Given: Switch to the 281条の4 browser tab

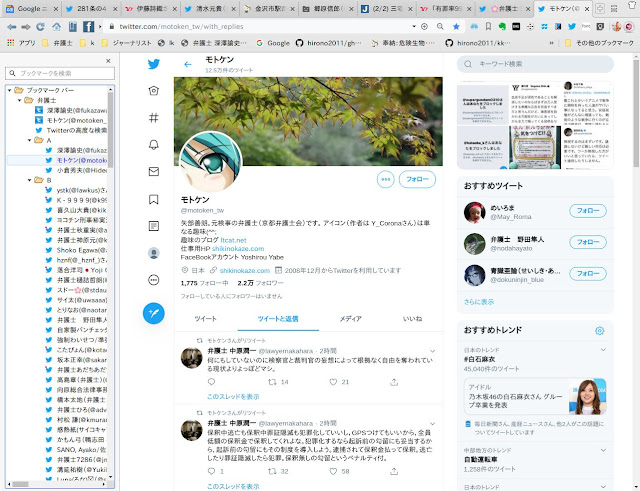Looking at the screenshot, I should tap(92, 9).
